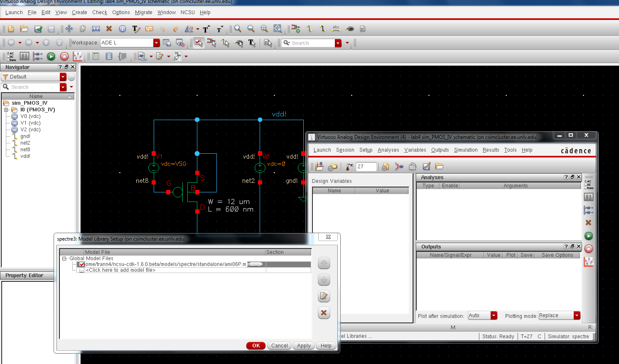Open the Calculator icon in schematic toolbar
This screenshot has height=364, width=619.
coord(96,57)
